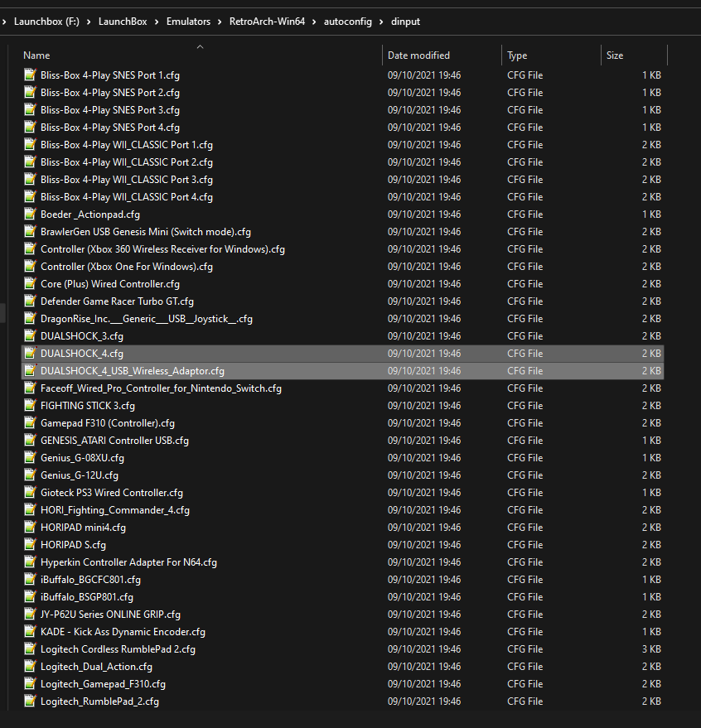Click the DragonRise_Inc Generic USB Joystick cfg icon
This screenshot has width=701, height=728.
point(30,319)
